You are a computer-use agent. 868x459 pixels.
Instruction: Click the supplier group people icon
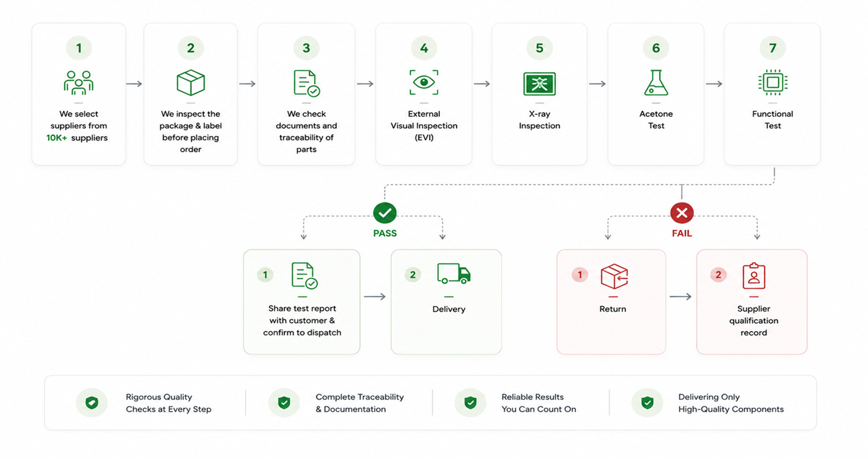[x=79, y=83]
